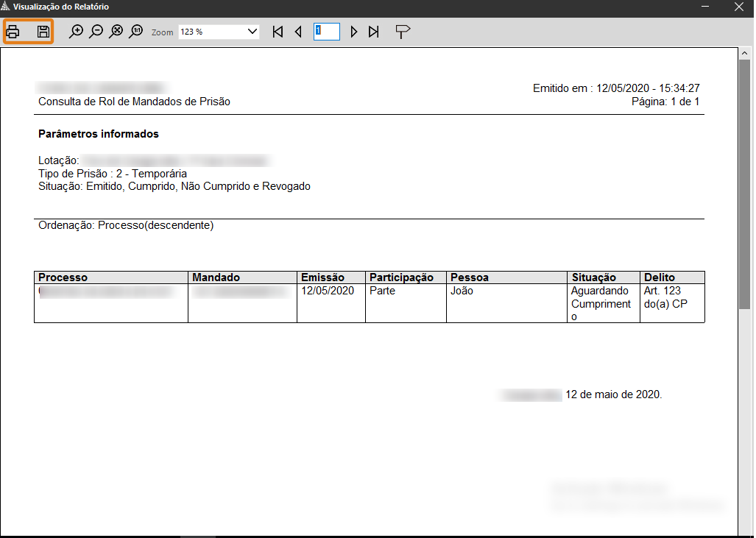Print the report using the printer icon
This screenshot has height=538, width=756.
13,32
